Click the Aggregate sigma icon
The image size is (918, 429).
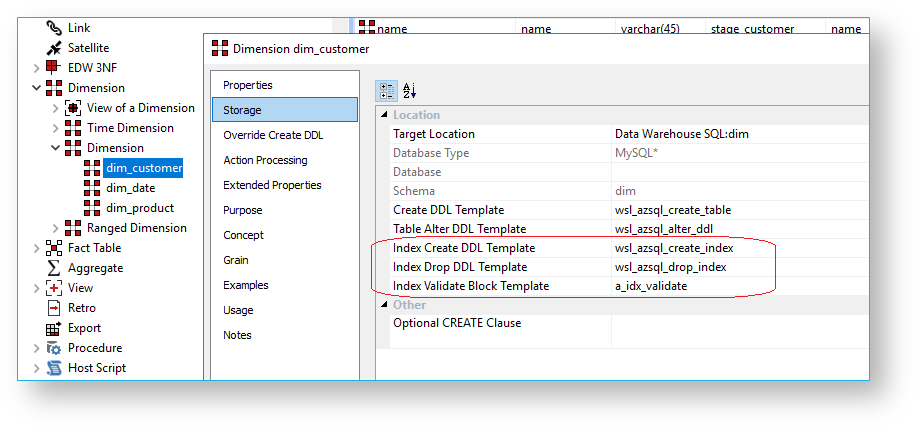54,268
